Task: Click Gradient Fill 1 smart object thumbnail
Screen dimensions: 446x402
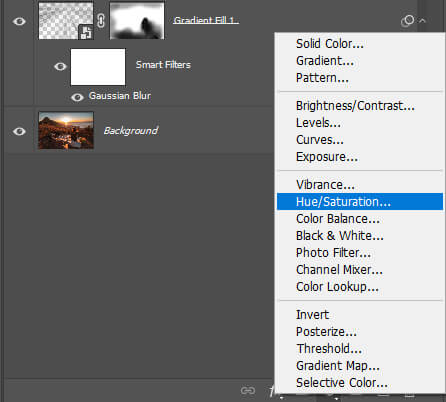Action: point(66,20)
